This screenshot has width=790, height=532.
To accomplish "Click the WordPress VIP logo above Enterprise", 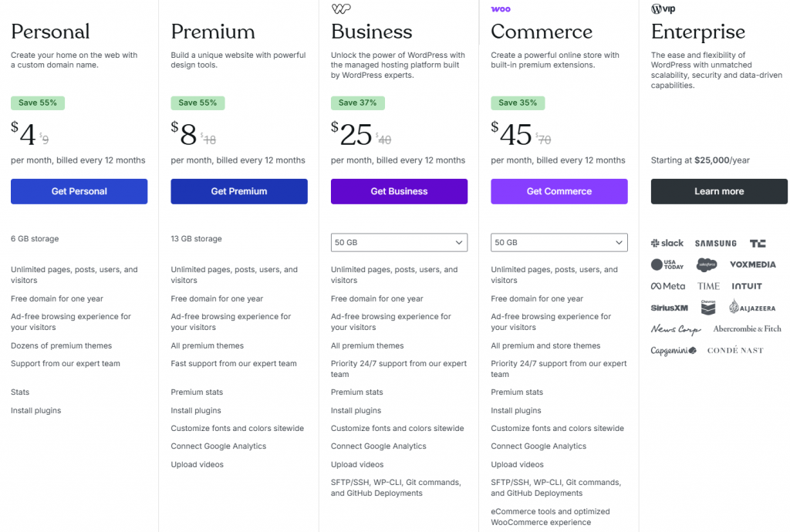I will [664, 9].
